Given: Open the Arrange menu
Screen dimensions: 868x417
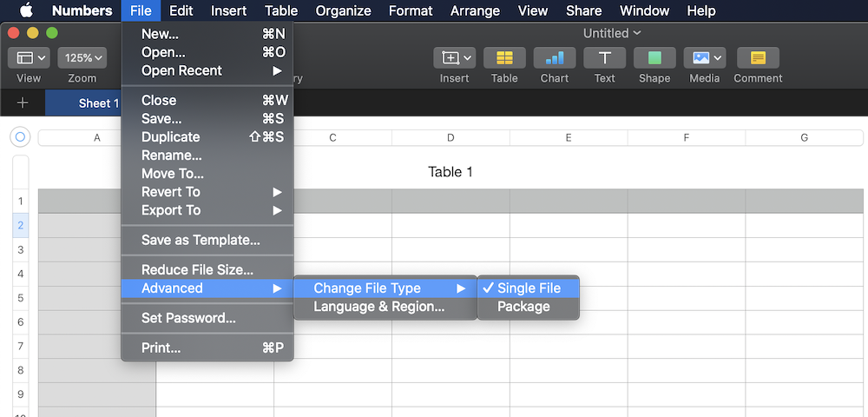Looking at the screenshot, I should tap(475, 10).
